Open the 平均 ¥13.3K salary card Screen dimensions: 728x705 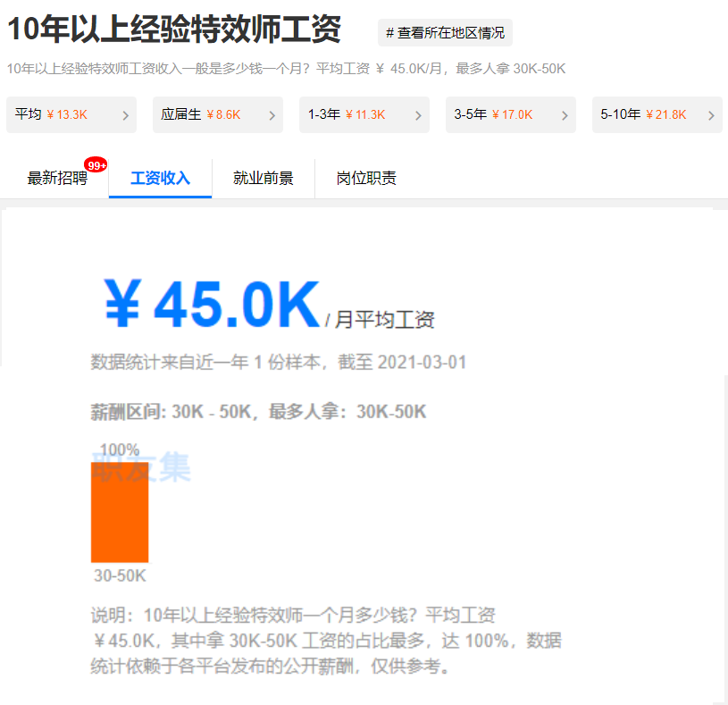(71, 114)
